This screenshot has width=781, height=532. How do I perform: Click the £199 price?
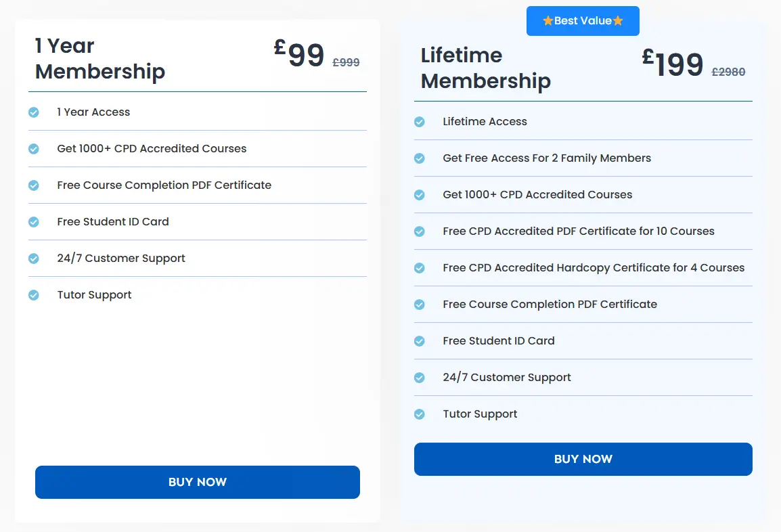[x=673, y=63]
